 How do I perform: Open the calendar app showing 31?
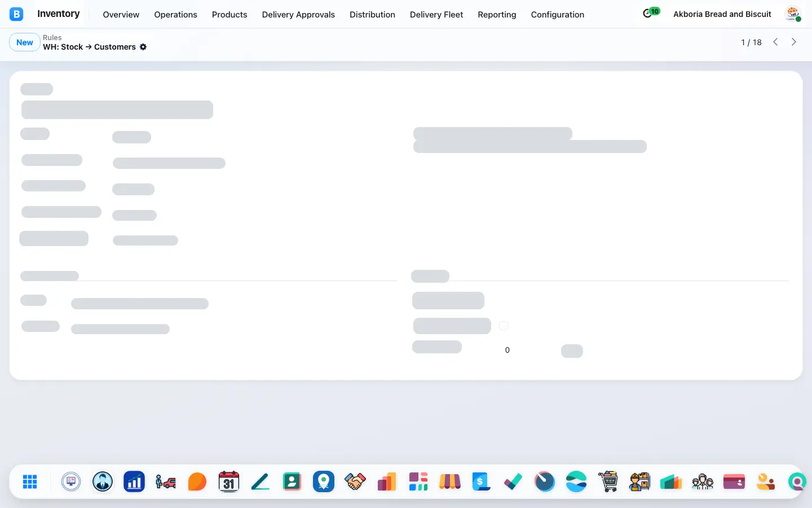[229, 481]
